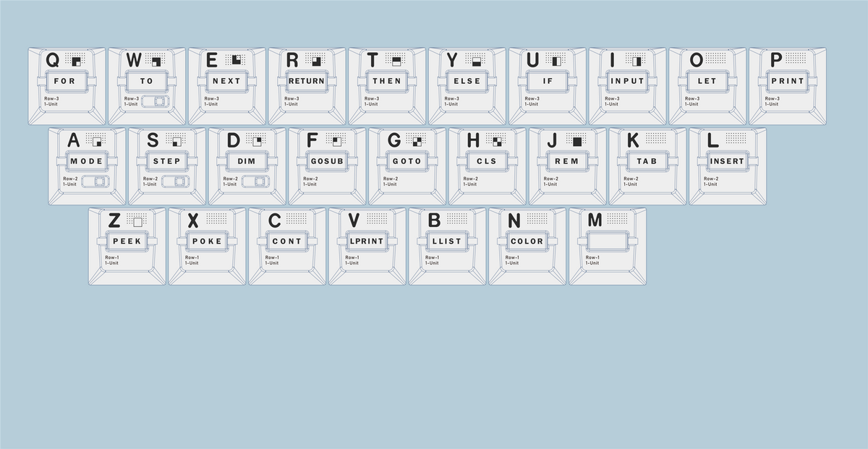Image resolution: width=868 pixels, height=449 pixels.
Task: Click the dot matrix grid on the C key
Action: click(x=295, y=218)
